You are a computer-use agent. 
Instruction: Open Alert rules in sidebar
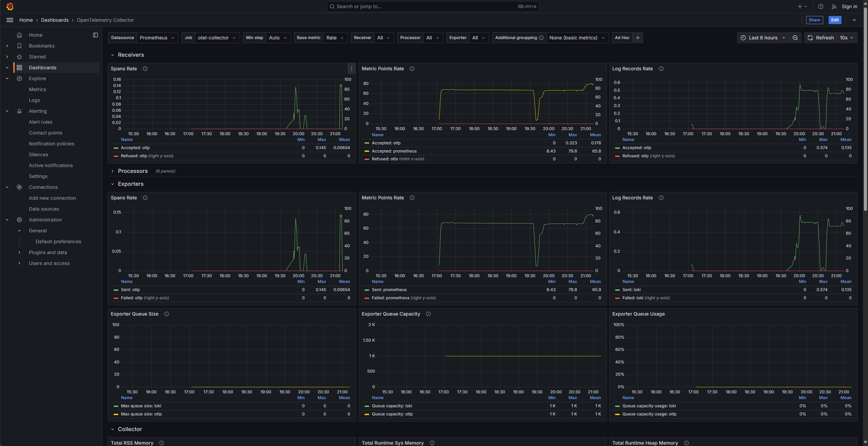tap(40, 122)
